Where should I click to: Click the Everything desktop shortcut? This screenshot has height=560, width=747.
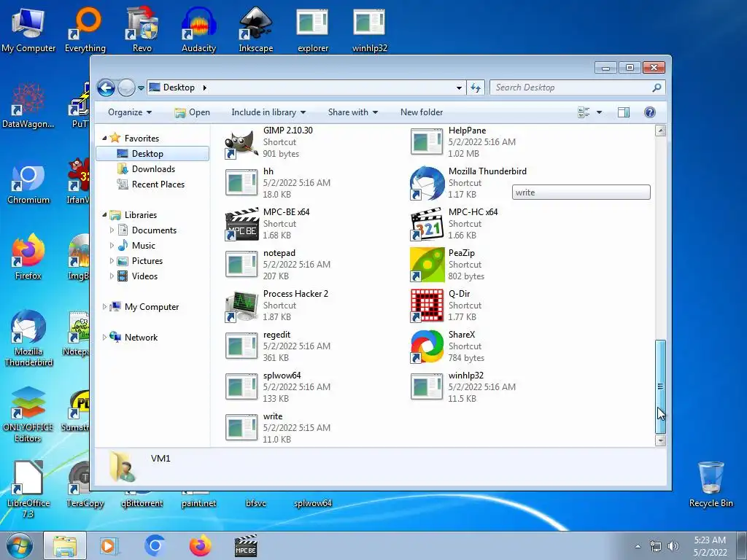(x=85, y=29)
